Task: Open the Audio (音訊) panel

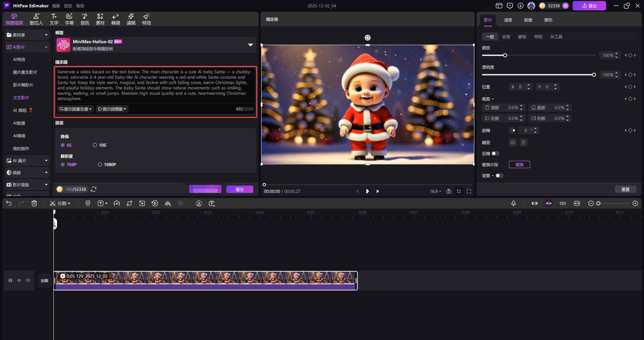Action: pyautogui.click(x=85, y=19)
